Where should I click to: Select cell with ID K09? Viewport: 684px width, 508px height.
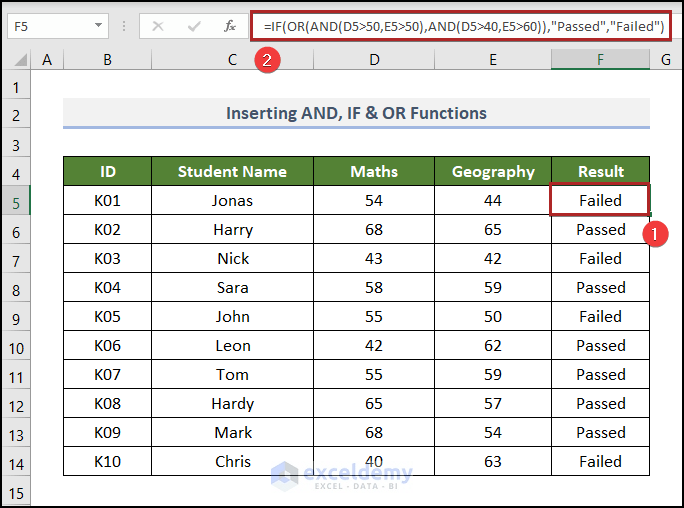click(x=107, y=433)
